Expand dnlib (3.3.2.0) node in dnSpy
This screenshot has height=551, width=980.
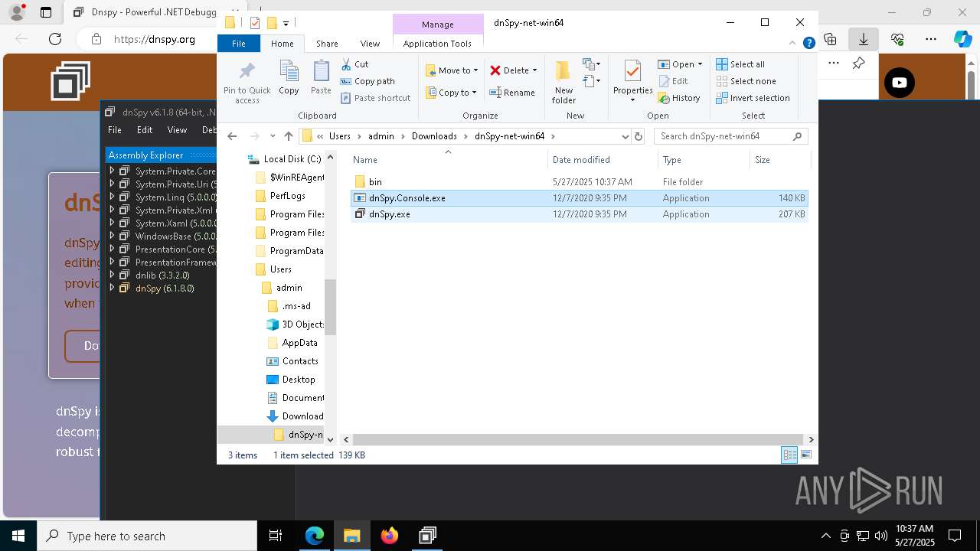pos(112,275)
